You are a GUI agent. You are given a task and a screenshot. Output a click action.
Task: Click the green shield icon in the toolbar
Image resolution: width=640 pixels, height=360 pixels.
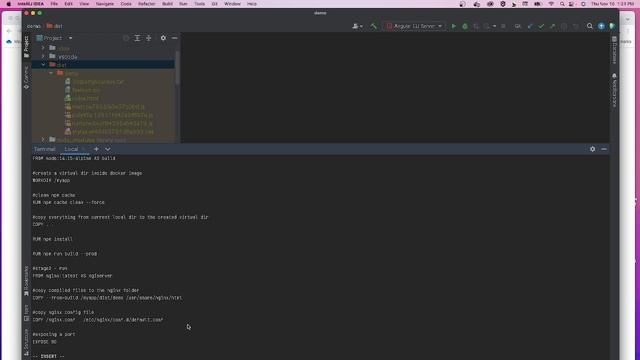point(612,26)
